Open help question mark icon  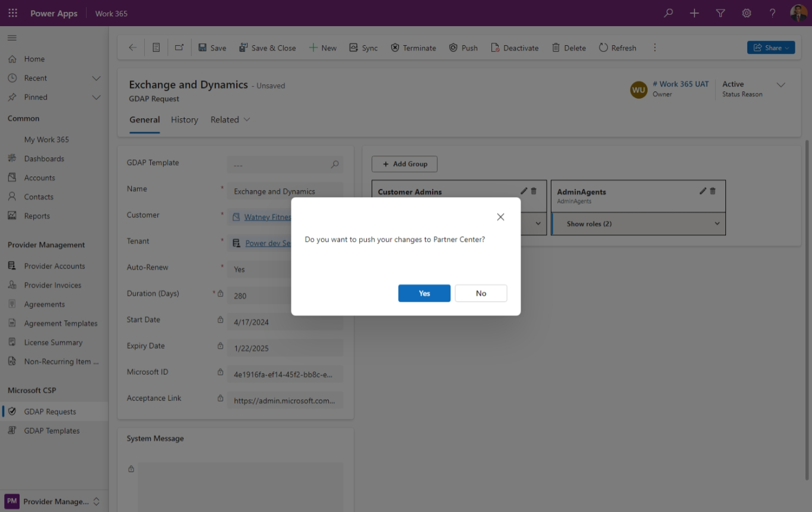(772, 13)
